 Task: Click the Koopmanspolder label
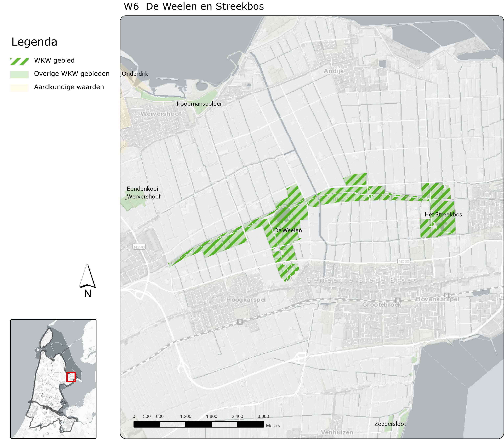coord(199,104)
